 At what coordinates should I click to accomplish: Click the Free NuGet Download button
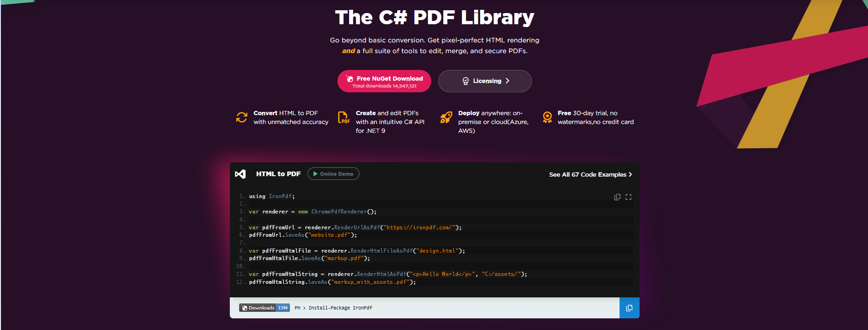[x=384, y=81]
